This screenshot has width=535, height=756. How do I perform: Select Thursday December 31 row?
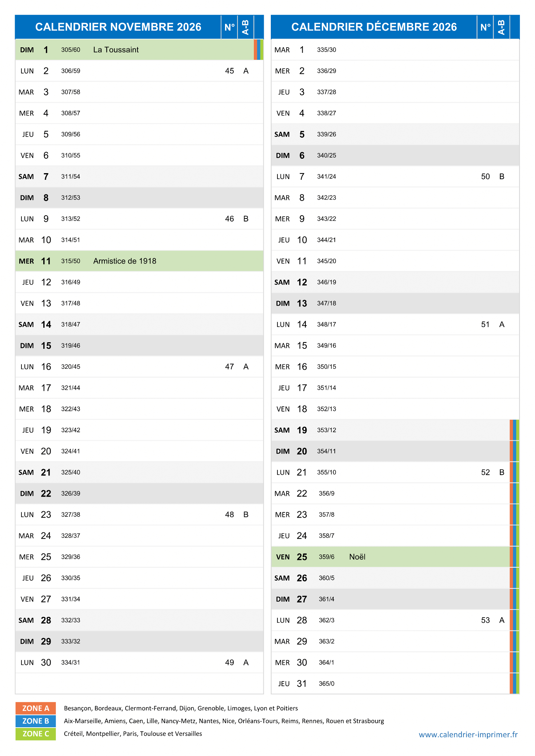click(395, 684)
